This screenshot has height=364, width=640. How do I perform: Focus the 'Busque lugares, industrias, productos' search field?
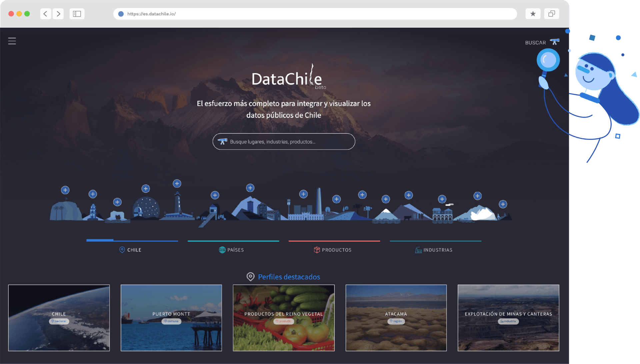pyautogui.click(x=284, y=142)
